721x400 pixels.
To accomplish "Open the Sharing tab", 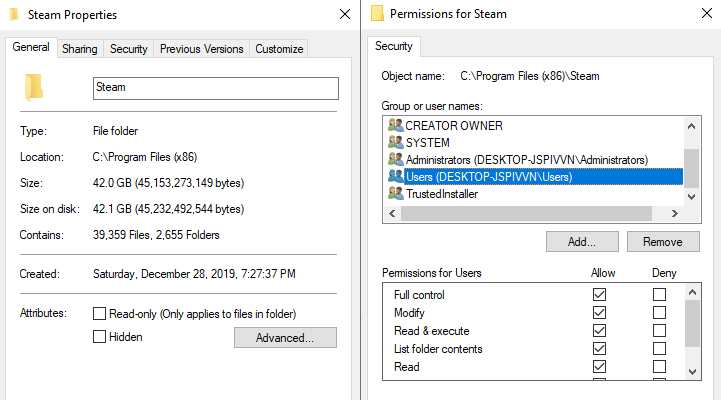I will tap(80, 49).
